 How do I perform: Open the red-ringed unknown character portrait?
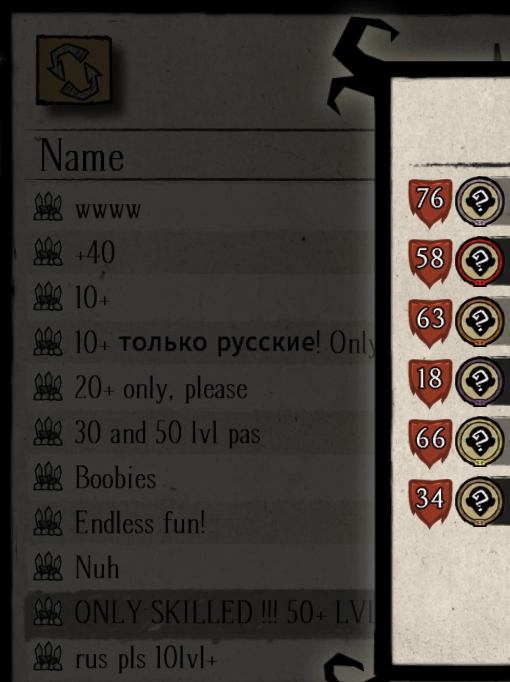(479, 262)
